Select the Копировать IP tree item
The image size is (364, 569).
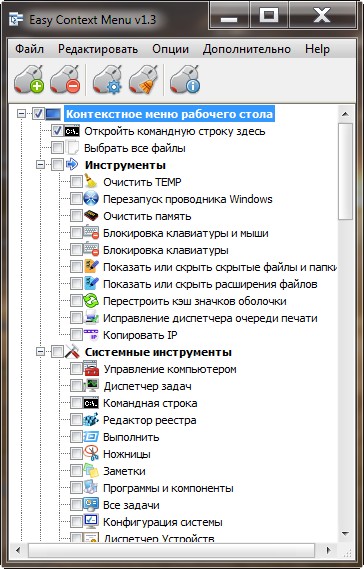(140, 335)
